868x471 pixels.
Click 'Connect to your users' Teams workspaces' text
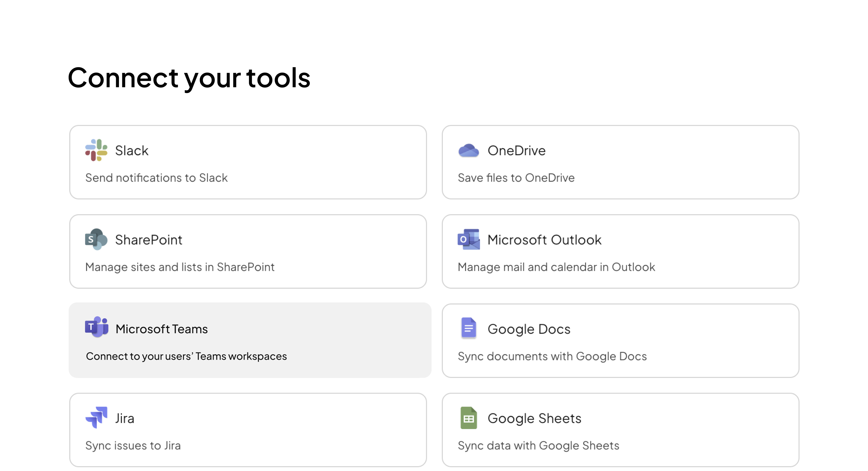tap(186, 356)
